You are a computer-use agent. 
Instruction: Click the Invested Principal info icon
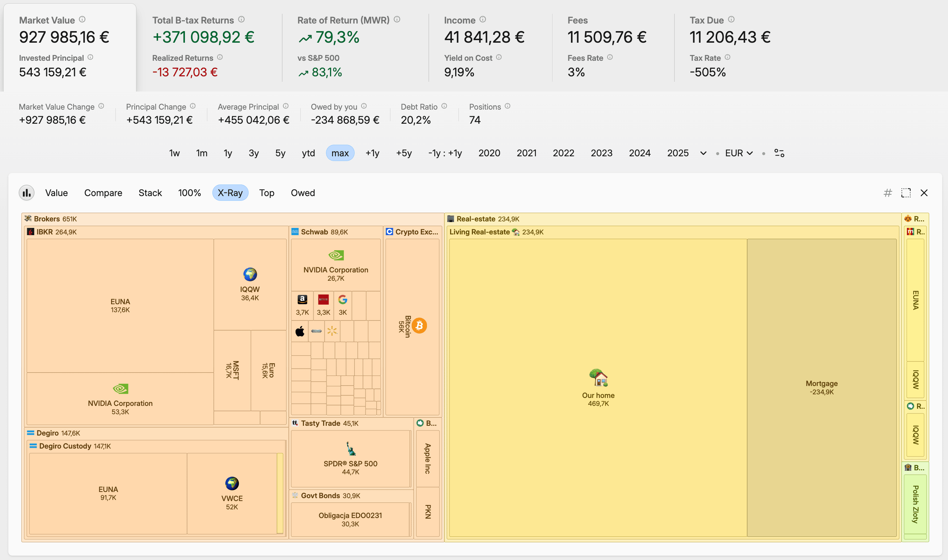(90, 58)
